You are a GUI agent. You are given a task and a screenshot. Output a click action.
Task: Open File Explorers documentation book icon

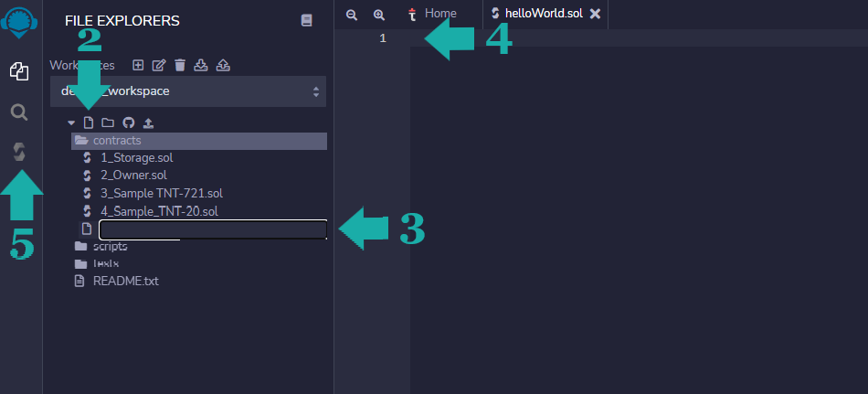click(306, 20)
